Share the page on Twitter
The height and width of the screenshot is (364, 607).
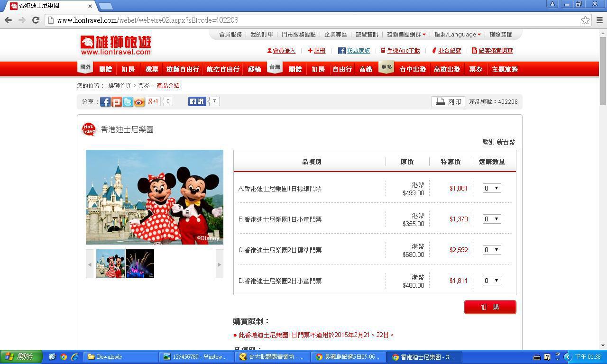[128, 102]
